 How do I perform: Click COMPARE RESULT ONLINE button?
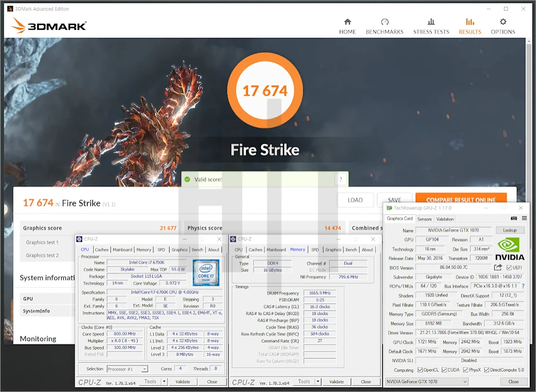point(461,198)
